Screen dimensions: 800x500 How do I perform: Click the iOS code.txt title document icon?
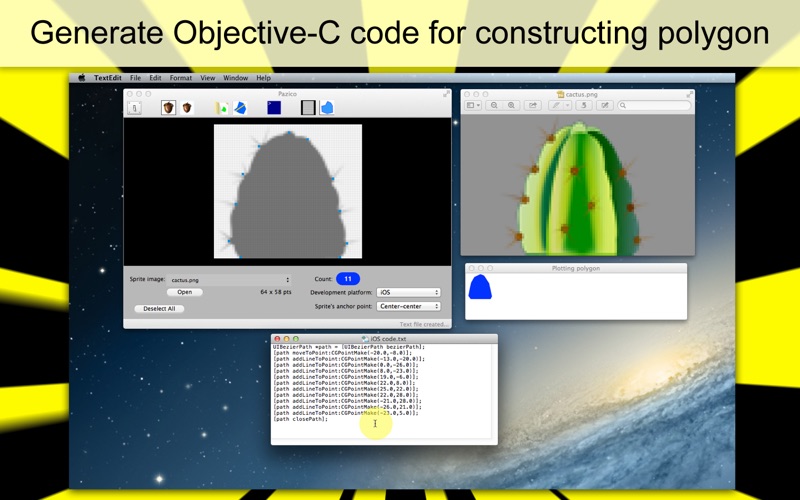(365, 339)
